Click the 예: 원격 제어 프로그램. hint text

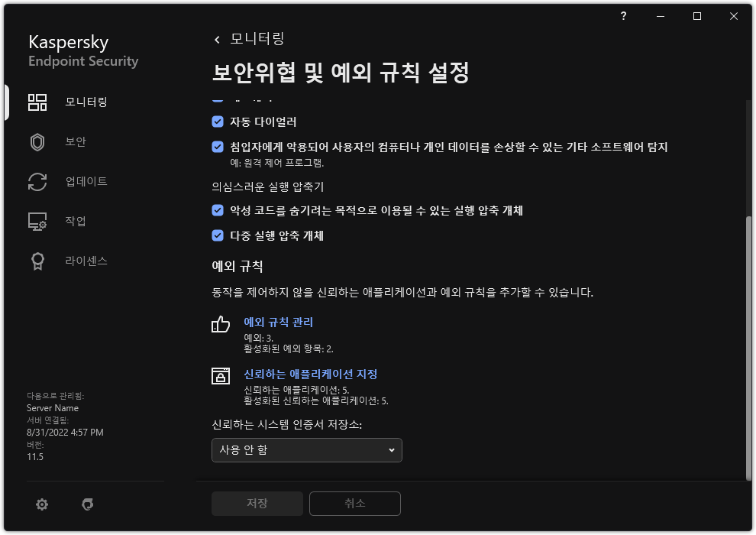point(276,163)
